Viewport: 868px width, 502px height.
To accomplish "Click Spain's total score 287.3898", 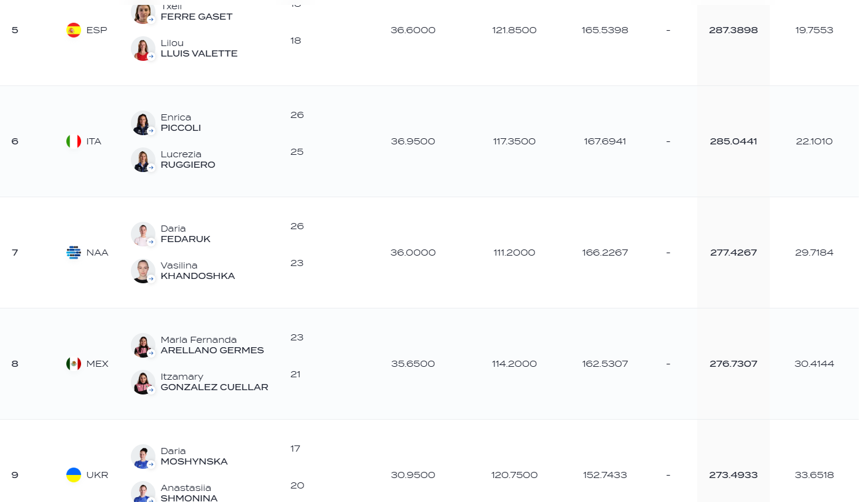I will 733,30.
